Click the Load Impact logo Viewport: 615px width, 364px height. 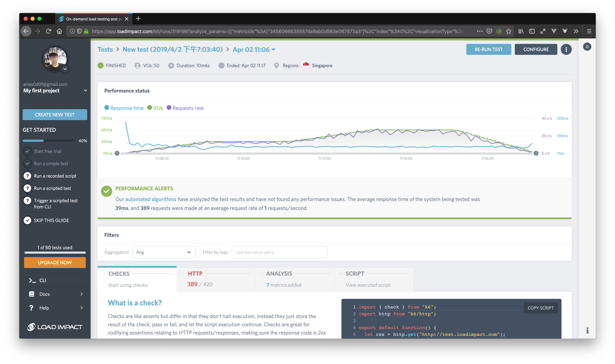click(x=55, y=327)
